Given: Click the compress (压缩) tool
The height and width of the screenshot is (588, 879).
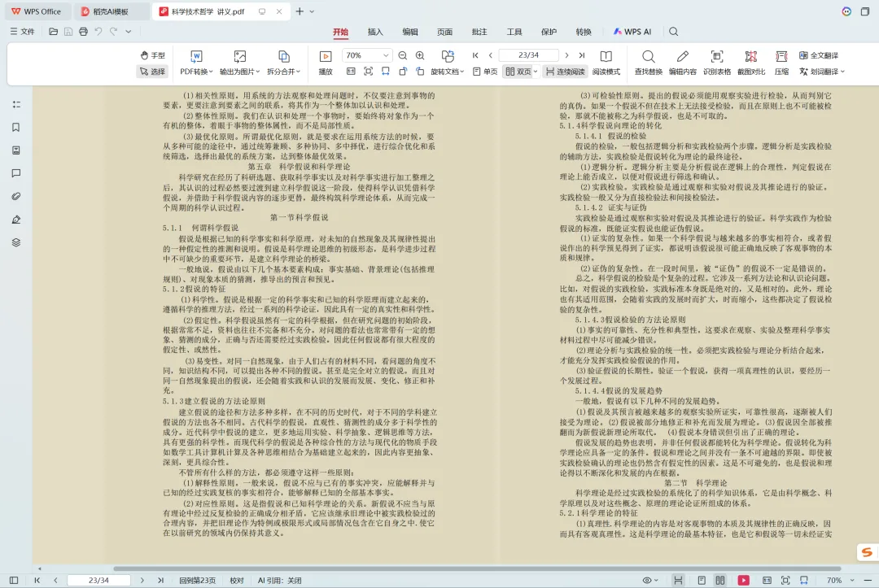Looking at the screenshot, I should (781, 63).
